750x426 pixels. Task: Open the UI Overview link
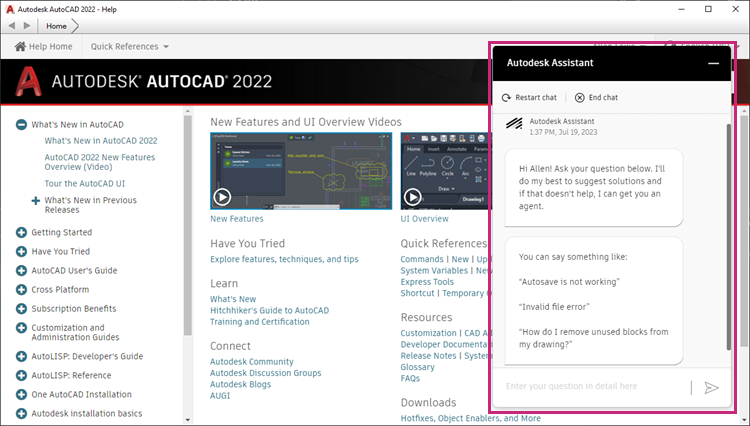425,219
